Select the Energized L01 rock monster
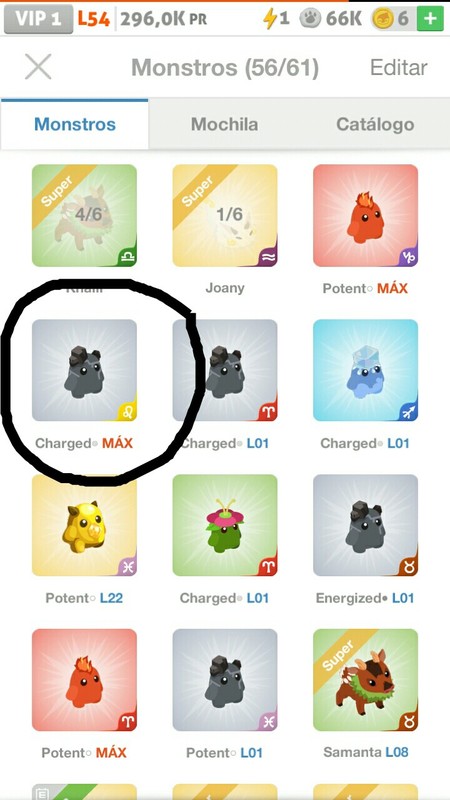The height and width of the screenshot is (800, 450). pyautogui.click(x=366, y=526)
